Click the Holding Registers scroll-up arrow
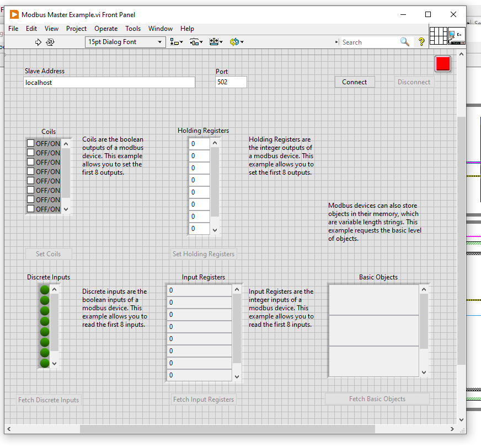 pyautogui.click(x=215, y=143)
